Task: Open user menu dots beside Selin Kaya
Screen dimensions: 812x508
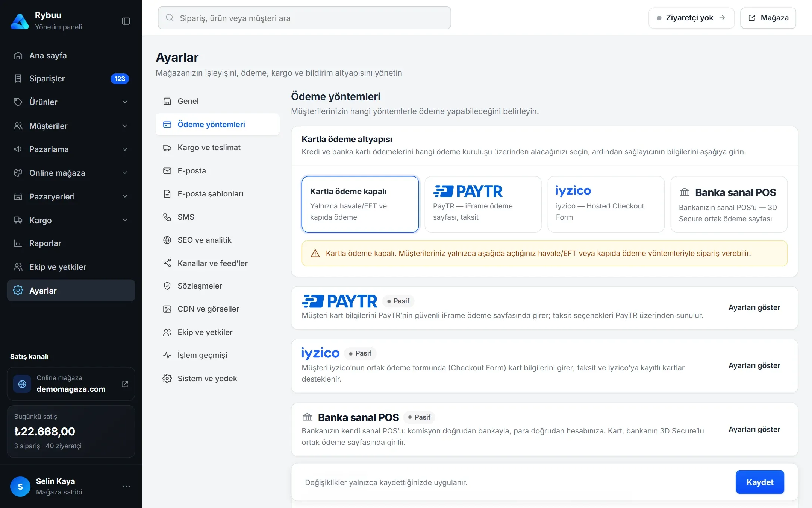Action: pyautogui.click(x=126, y=487)
